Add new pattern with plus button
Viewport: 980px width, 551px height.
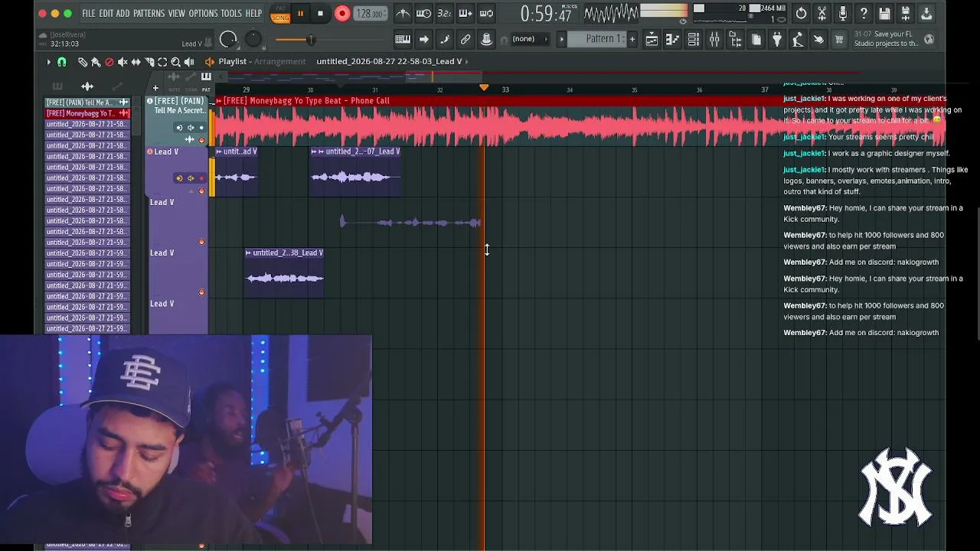pos(632,39)
